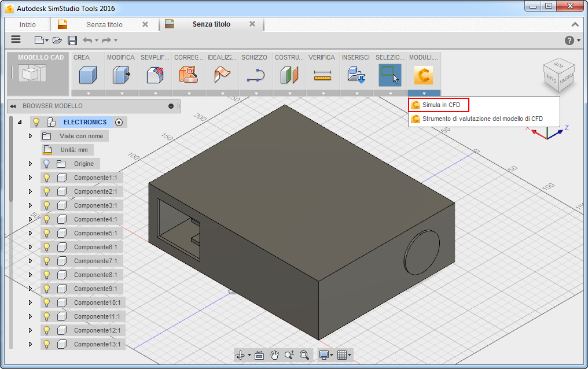This screenshot has height=369, width=588.
Task: Click the BROWSER MODELLO minus button
Action: coord(171,106)
